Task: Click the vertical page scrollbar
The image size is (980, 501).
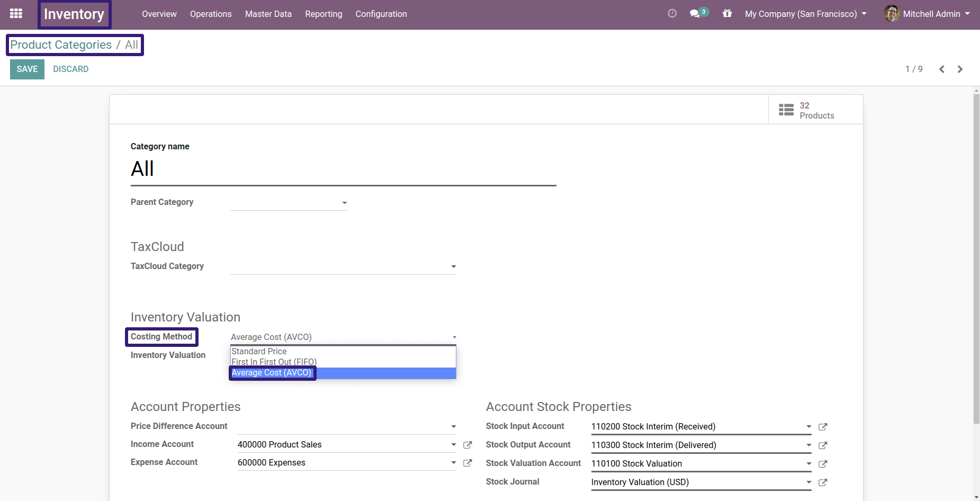Action: coord(976,258)
